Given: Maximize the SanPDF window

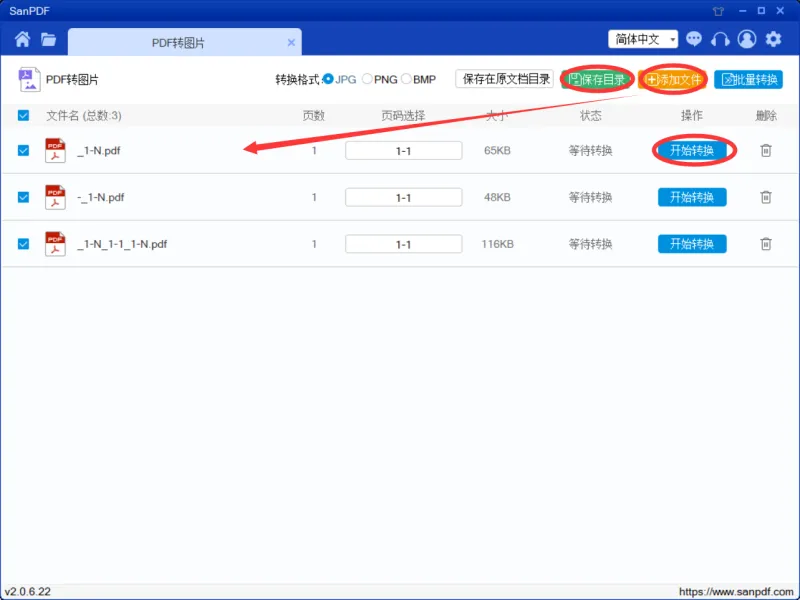Looking at the screenshot, I should (761, 10).
